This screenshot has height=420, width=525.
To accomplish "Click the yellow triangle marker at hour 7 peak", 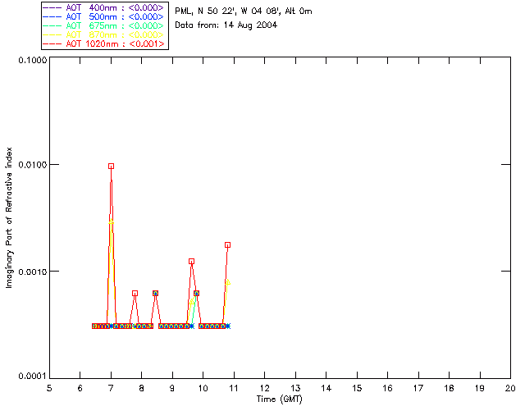I will pyautogui.click(x=112, y=221).
